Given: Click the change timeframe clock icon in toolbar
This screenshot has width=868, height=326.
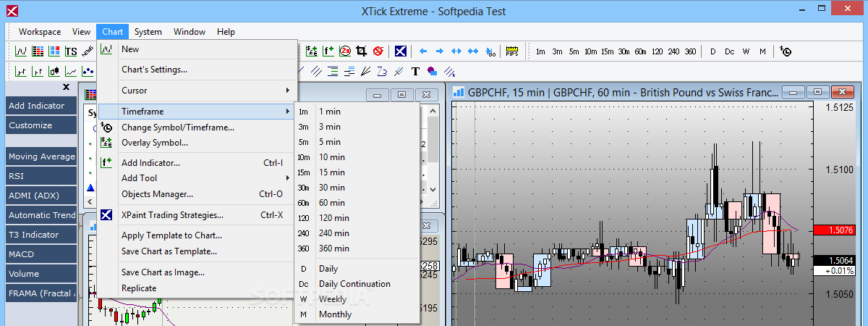Looking at the screenshot, I should pyautogui.click(x=786, y=51).
